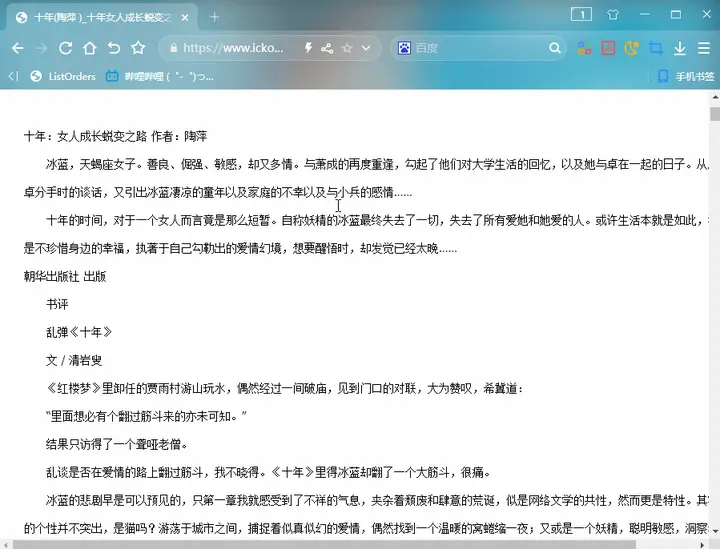Select the 十年(陶萍) browser tab
This screenshot has height=549, width=720.
102,17
